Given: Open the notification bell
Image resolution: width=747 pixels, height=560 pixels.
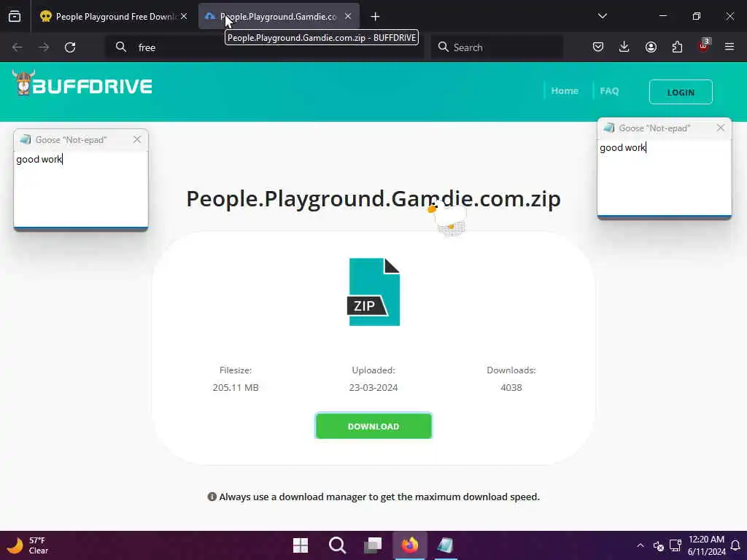Looking at the screenshot, I should coord(735,545).
